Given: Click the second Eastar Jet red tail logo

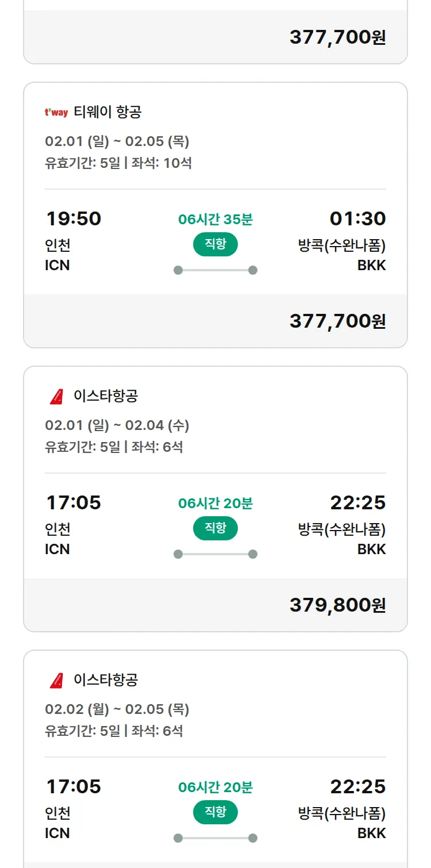Looking at the screenshot, I should [x=56, y=680].
